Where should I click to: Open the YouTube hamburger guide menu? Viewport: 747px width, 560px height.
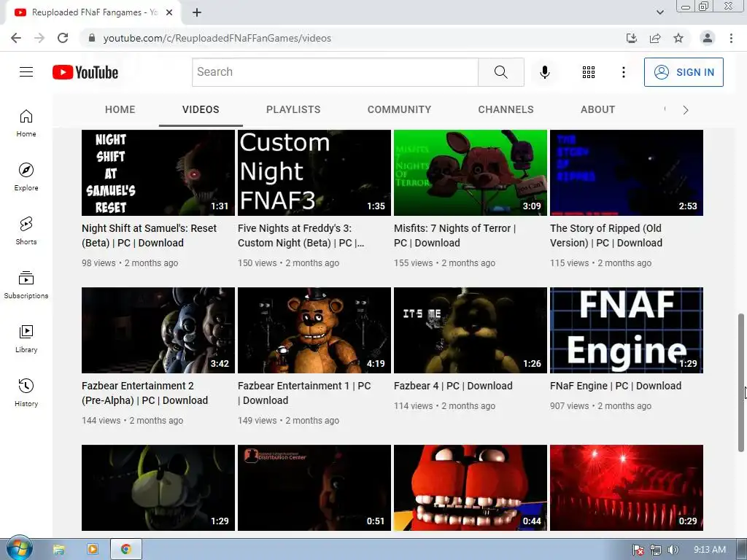pyautogui.click(x=26, y=72)
